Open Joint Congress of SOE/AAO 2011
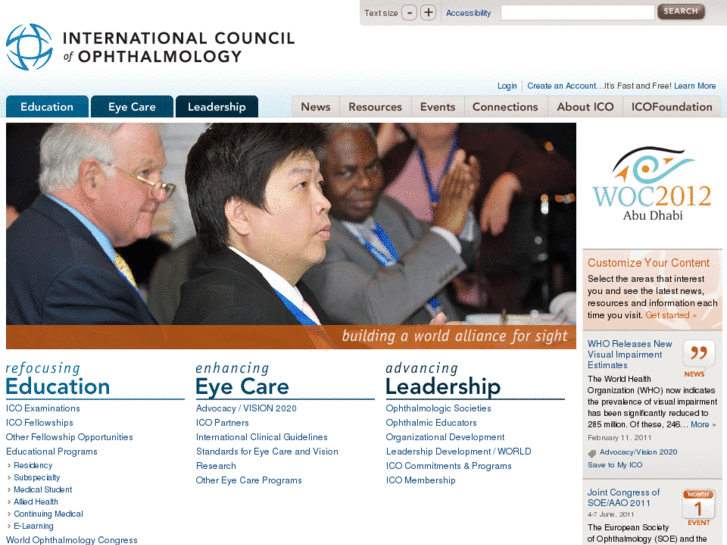Viewport: 727px width, 545px height. click(x=623, y=497)
